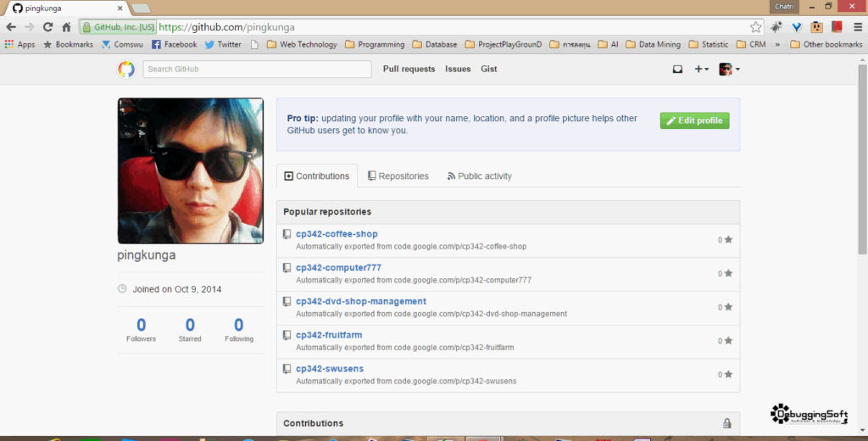Click the bug extension icon in toolbar

776,26
